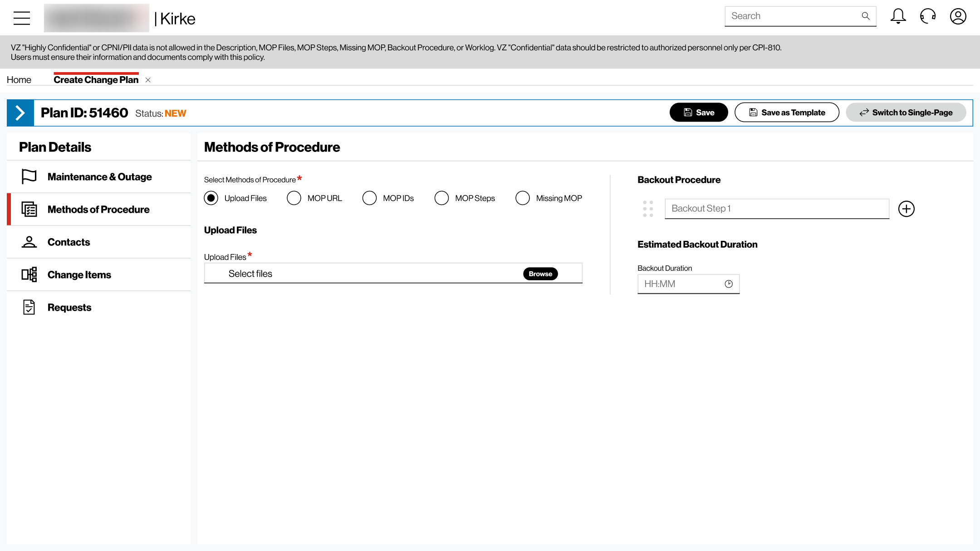980x551 pixels.
Task: Open the user profile icon
Action: tap(958, 16)
